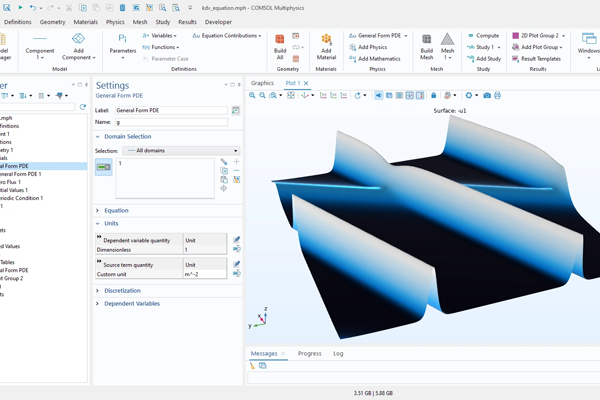Screen dimensions: 600x400
Task: Click the paste selection icon beside domain list
Action: pos(224,180)
